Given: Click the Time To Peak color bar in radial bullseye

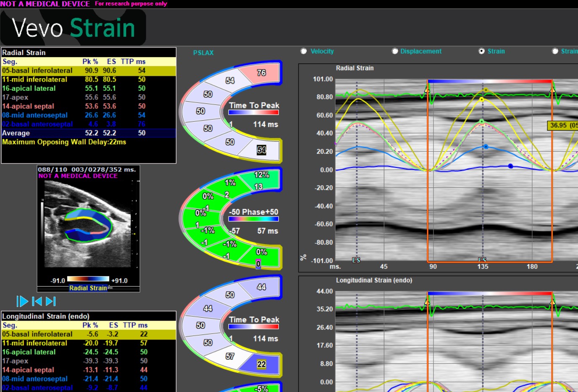Looking at the screenshot, I should pos(253,113).
